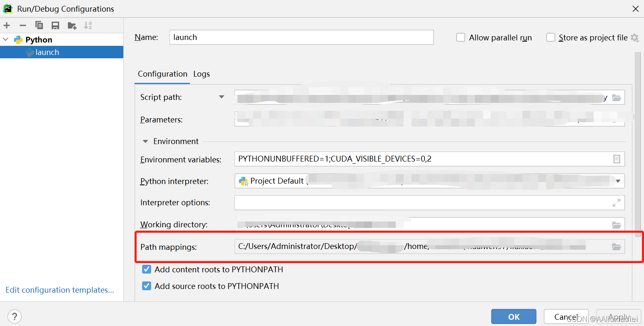Collapse the Environment section
The image size is (644, 326).
click(145, 141)
